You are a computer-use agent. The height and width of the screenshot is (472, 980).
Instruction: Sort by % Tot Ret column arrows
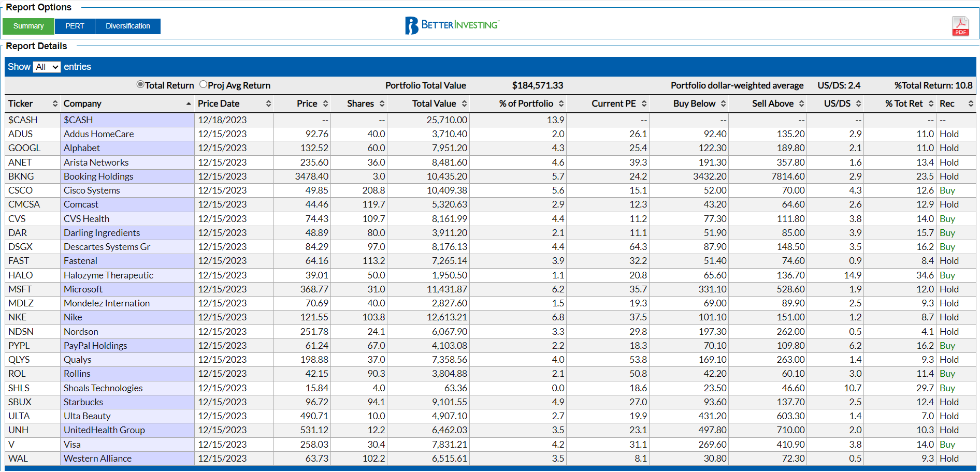tap(931, 104)
